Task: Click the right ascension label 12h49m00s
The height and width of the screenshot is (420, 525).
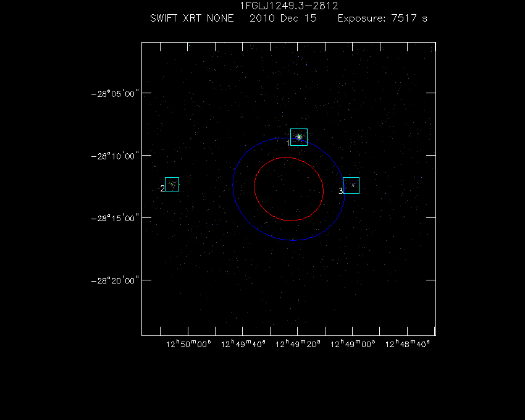Action: tap(353, 344)
